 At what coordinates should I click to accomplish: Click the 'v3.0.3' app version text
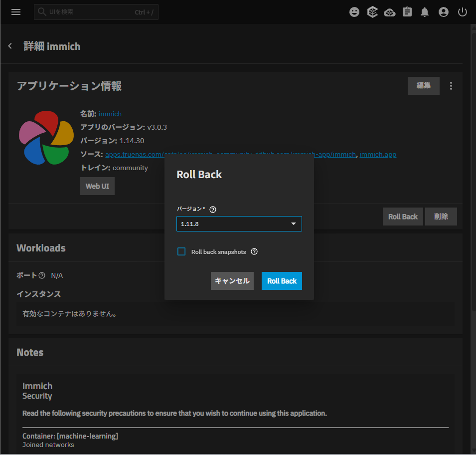coord(157,127)
